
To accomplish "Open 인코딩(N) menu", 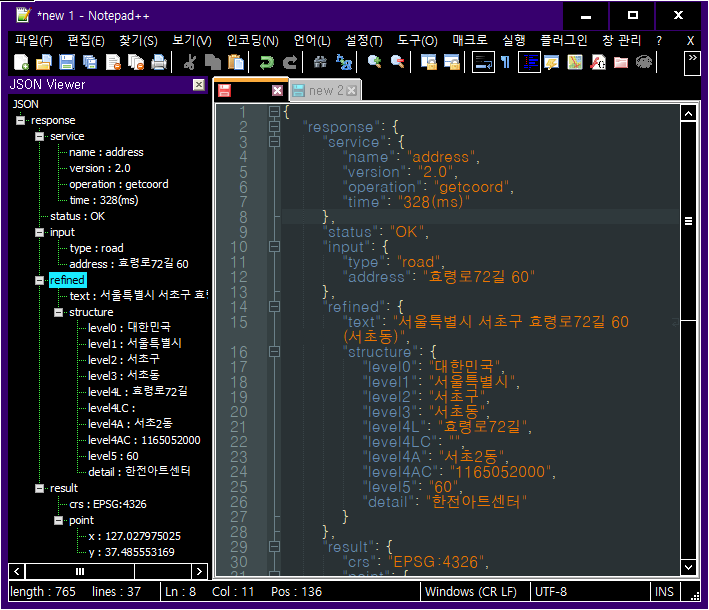I will 252,41.
